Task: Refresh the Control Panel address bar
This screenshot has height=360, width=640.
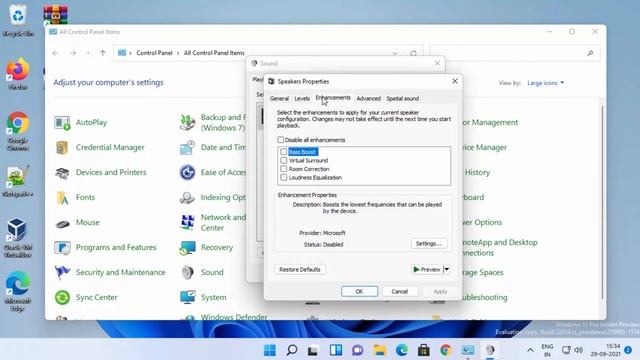Action: click(413, 53)
